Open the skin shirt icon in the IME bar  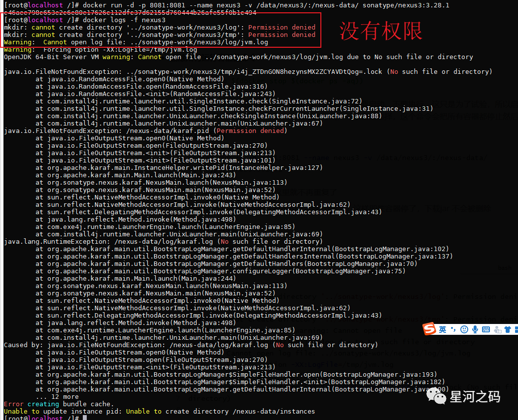coord(508,329)
